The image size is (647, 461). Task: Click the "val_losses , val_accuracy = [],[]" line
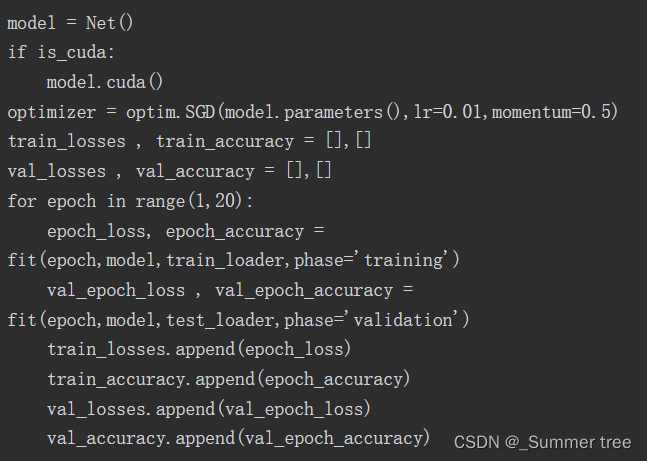click(x=169, y=172)
